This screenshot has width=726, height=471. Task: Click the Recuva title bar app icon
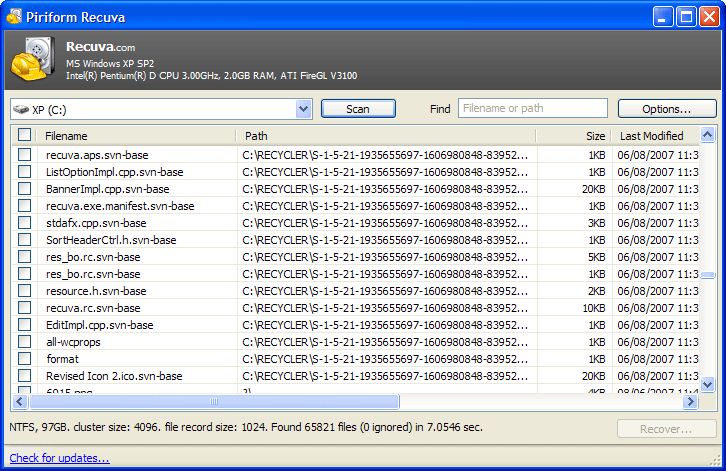coord(14,16)
